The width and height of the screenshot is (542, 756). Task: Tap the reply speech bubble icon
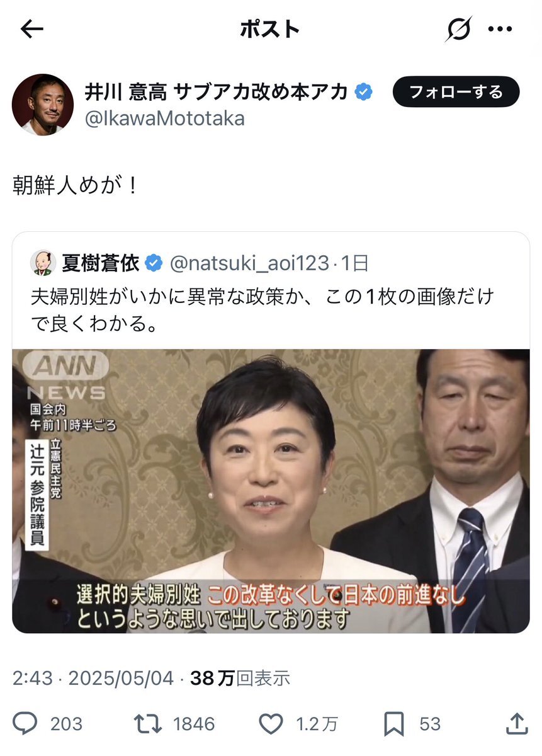[25, 724]
